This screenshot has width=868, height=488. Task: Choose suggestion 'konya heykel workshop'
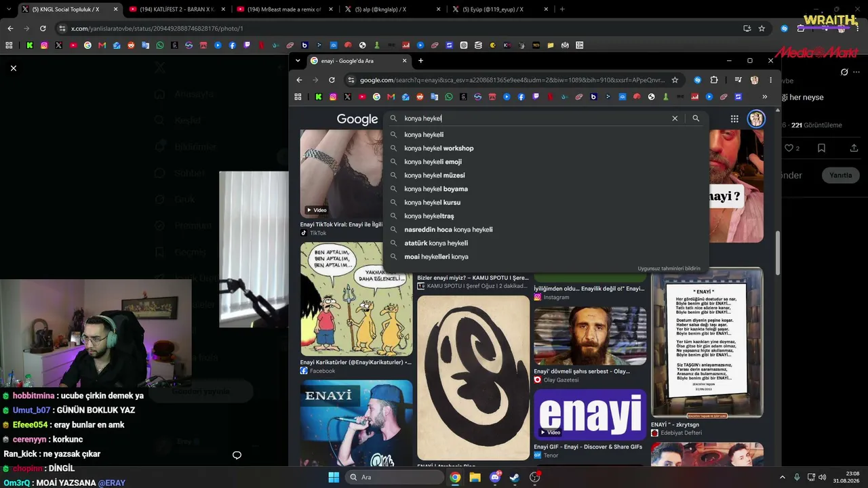tap(439, 148)
